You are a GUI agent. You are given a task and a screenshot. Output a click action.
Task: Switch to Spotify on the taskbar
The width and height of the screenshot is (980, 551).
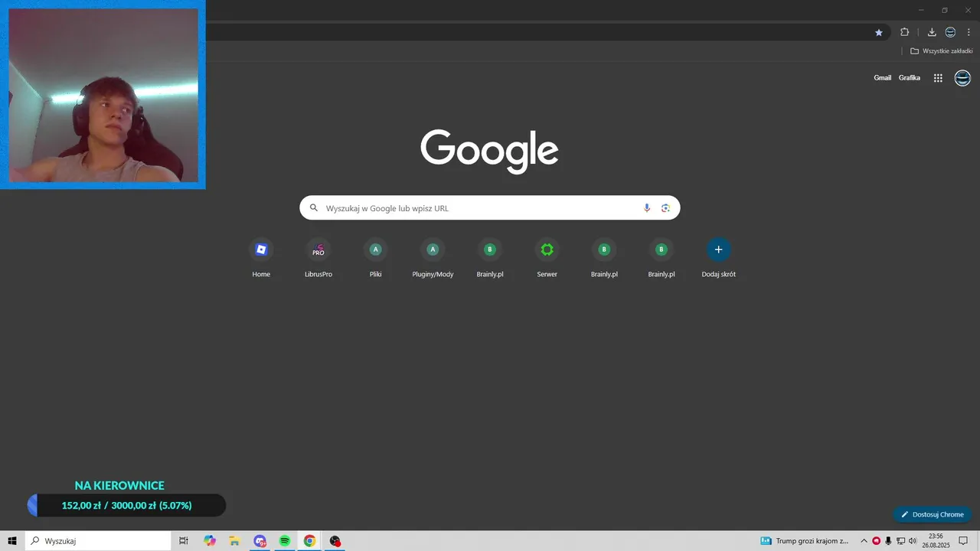[285, 541]
